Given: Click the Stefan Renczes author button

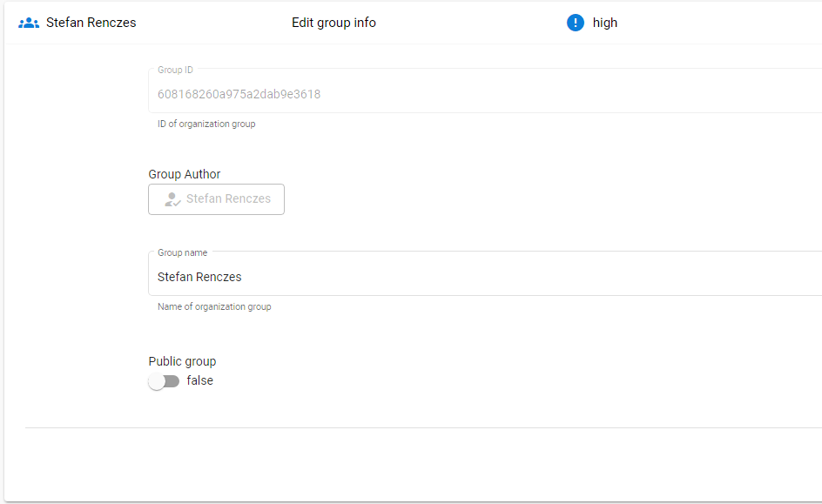Looking at the screenshot, I should [217, 199].
